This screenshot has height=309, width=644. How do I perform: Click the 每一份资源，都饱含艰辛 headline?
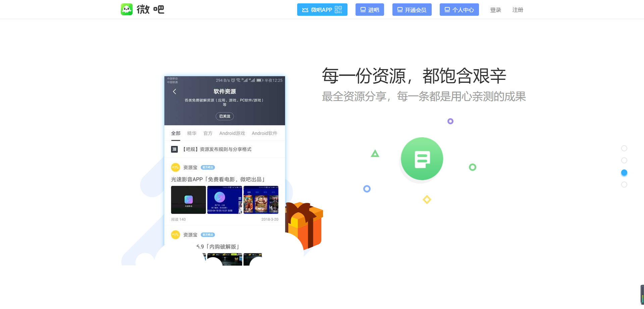[414, 76]
